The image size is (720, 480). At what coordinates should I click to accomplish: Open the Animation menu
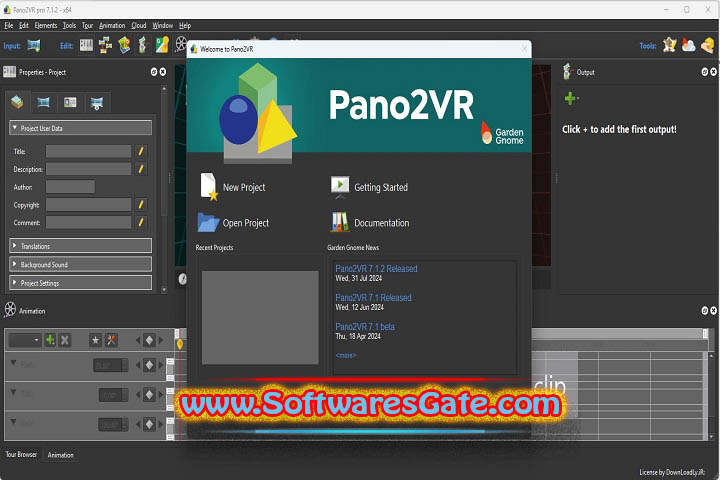[x=112, y=26]
